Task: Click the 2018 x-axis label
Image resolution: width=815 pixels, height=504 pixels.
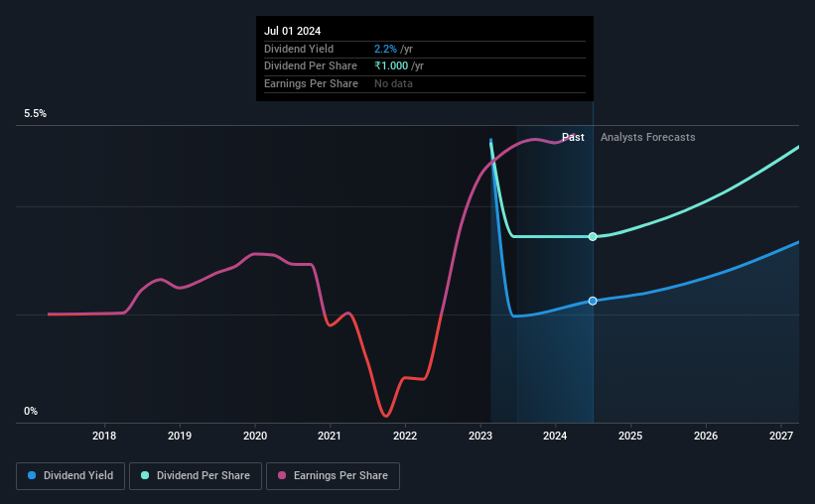Action: [104, 436]
